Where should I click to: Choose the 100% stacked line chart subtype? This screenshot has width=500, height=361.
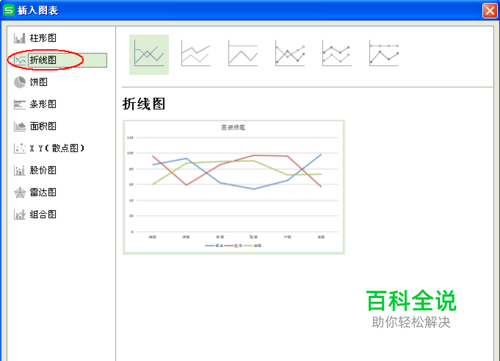click(x=243, y=53)
